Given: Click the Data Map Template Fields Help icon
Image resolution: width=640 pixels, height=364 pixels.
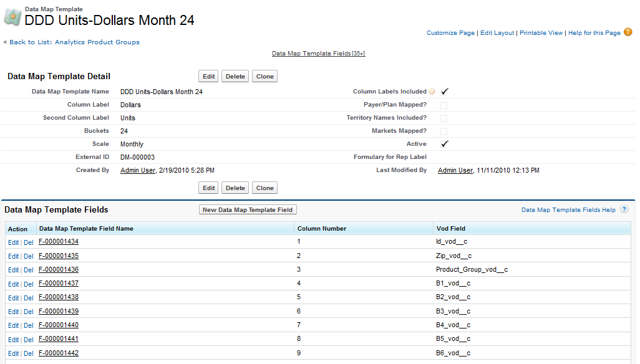Looking at the screenshot, I should [x=624, y=210].
